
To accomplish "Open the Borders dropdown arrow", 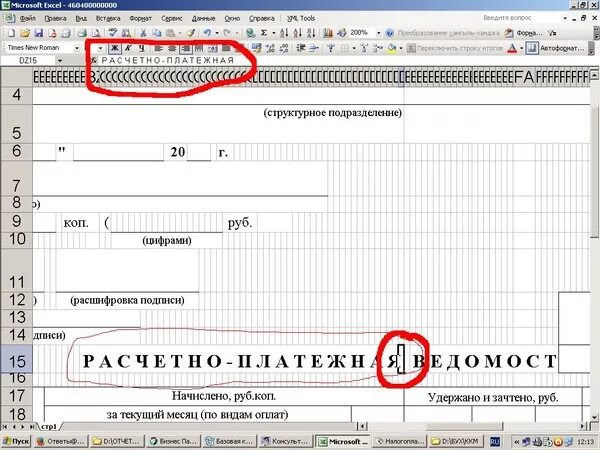I will coord(354,48).
